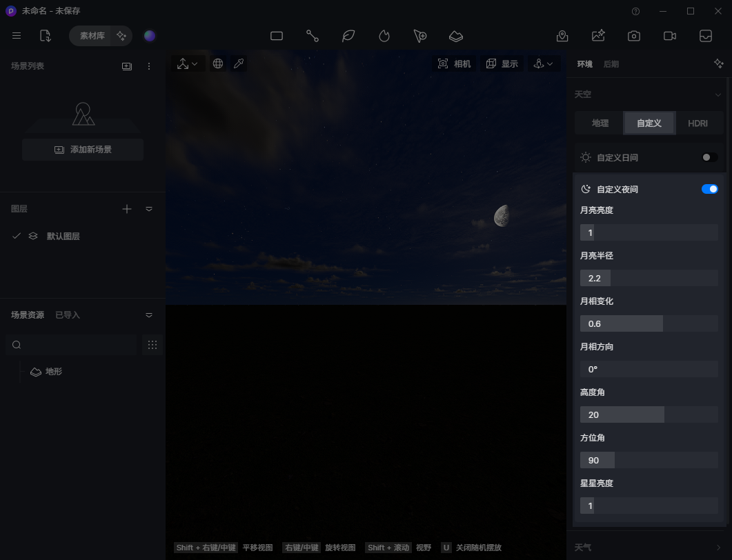Screen dimensions: 732x560
Task: Click the photo camera render icon
Action: [x=634, y=36]
